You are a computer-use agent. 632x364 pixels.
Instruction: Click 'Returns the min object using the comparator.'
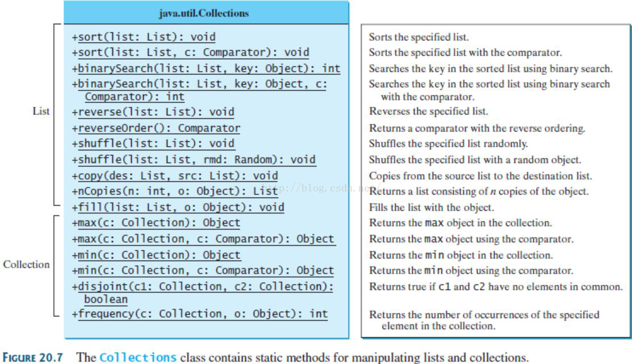(x=471, y=270)
